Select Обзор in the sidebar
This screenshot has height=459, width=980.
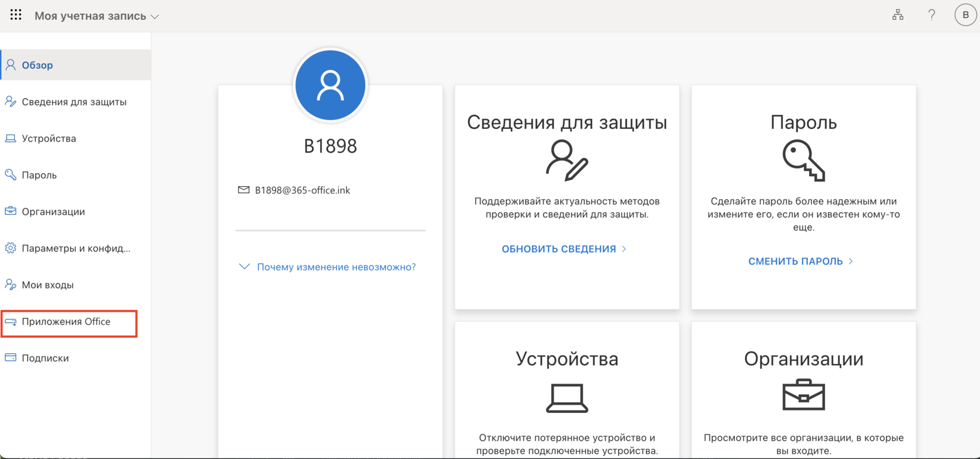point(75,65)
